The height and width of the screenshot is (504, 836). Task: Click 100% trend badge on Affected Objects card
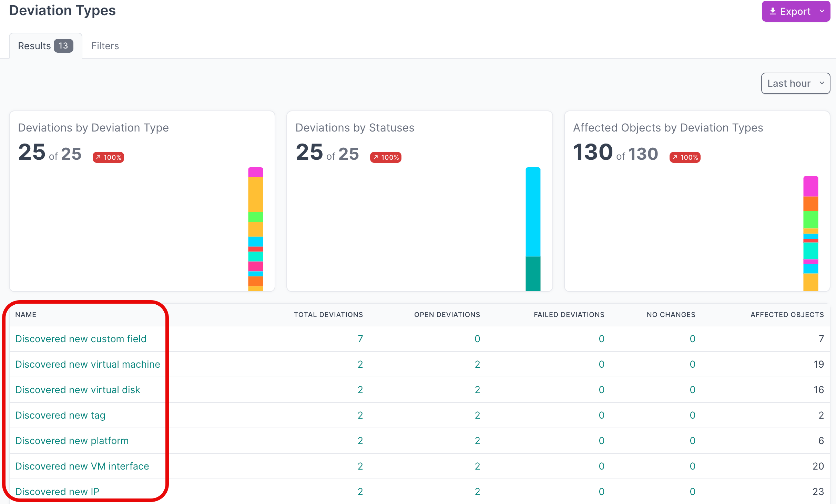685,157
